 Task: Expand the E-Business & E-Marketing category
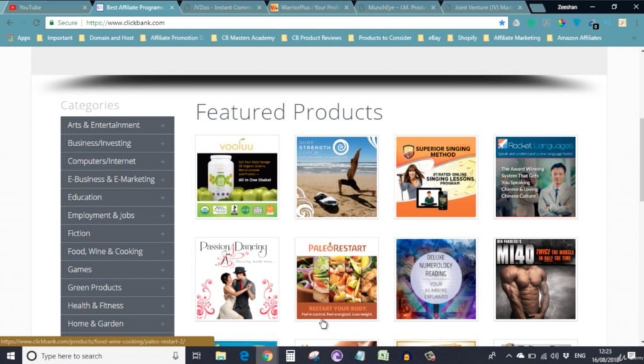point(163,179)
